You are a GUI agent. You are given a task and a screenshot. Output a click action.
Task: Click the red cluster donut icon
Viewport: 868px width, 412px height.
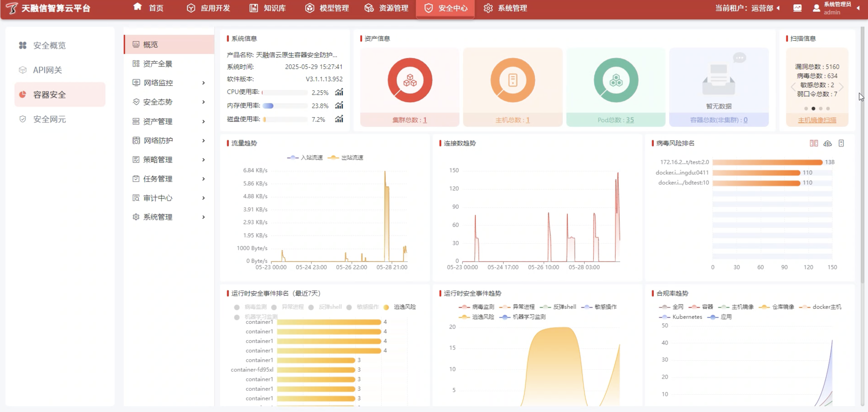point(410,80)
